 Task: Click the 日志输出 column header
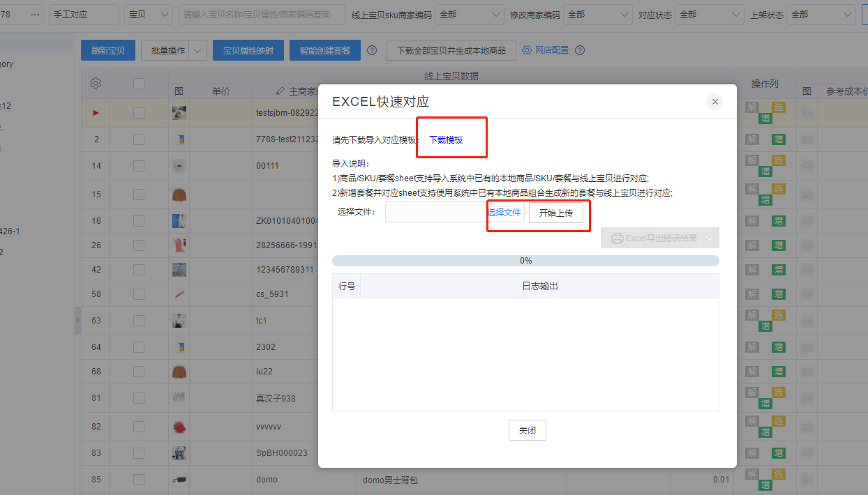tap(540, 286)
